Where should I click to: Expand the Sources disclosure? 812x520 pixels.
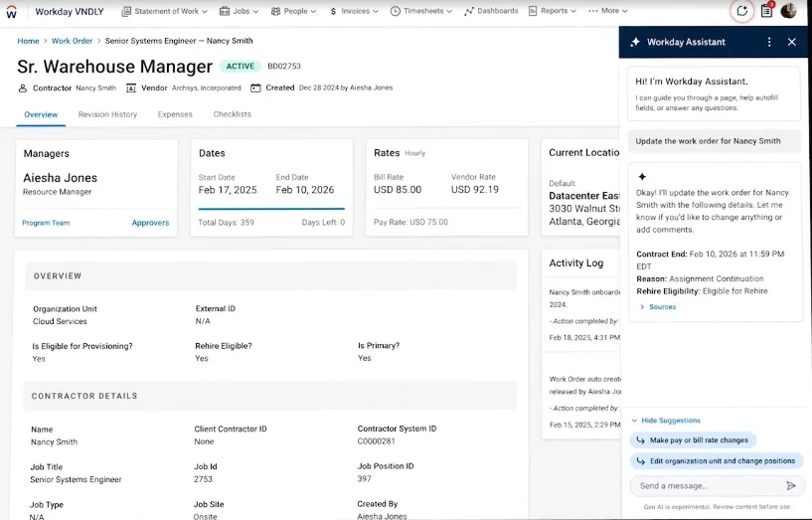pos(662,307)
